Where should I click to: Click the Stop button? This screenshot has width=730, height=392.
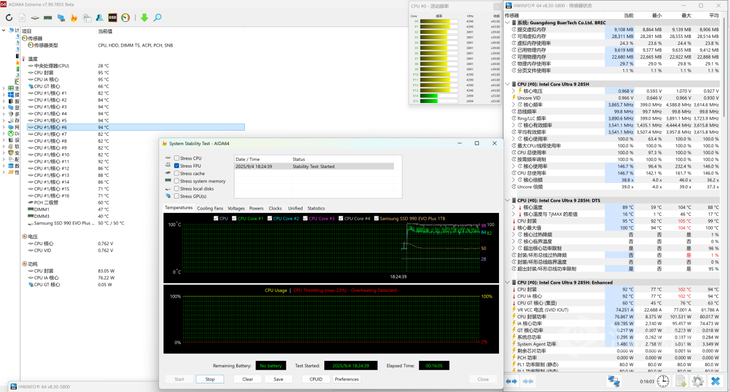[x=210, y=379]
